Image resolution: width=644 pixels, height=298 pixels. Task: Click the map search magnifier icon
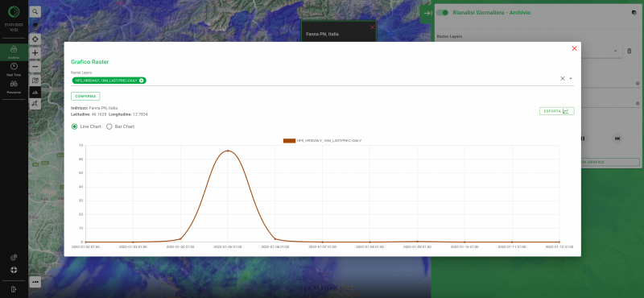(x=35, y=12)
